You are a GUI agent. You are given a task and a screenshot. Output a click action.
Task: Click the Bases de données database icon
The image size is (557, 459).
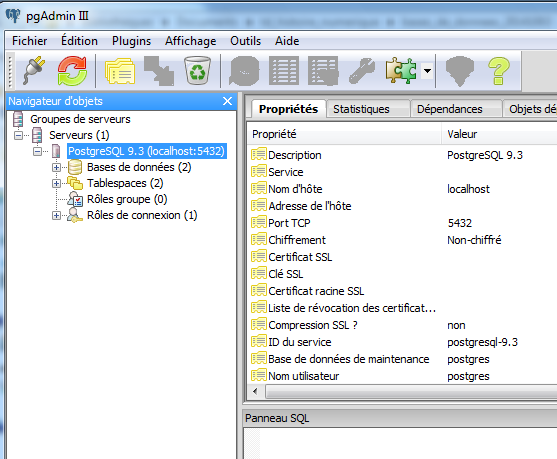pyautogui.click(x=75, y=167)
